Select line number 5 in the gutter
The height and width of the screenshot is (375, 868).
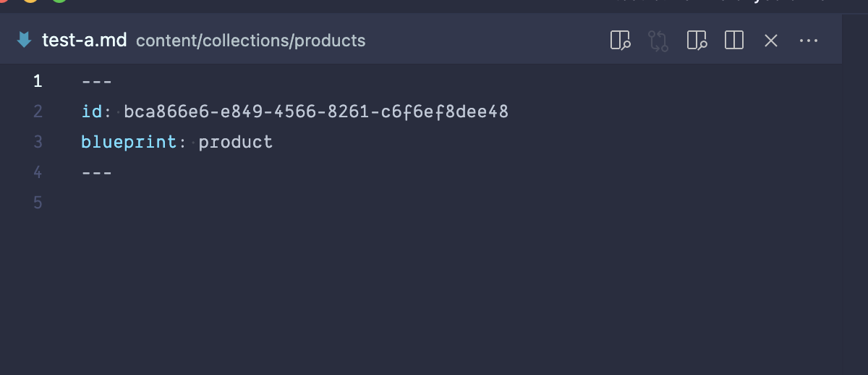click(38, 203)
